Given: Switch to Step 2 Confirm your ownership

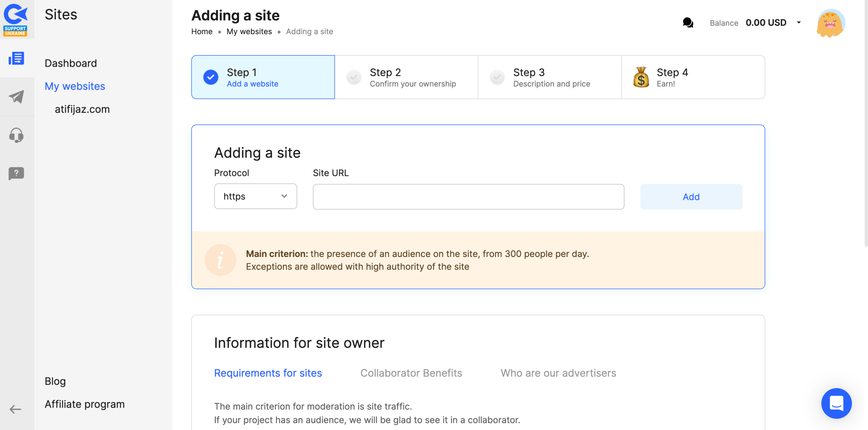Looking at the screenshot, I should point(406,77).
